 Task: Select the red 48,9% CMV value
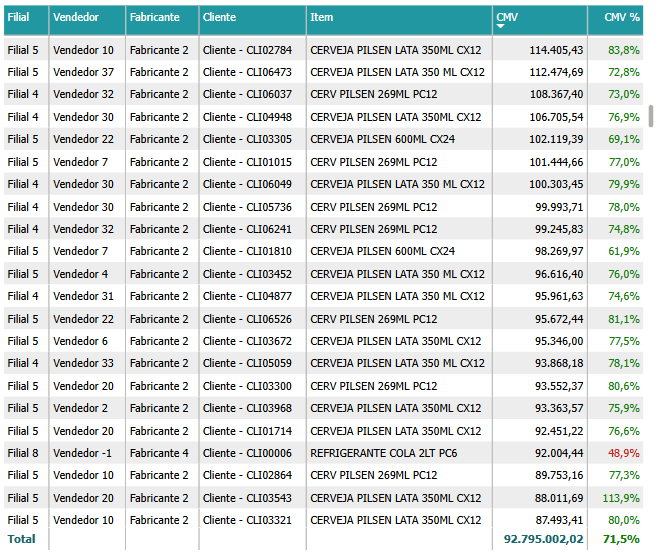[623, 453]
